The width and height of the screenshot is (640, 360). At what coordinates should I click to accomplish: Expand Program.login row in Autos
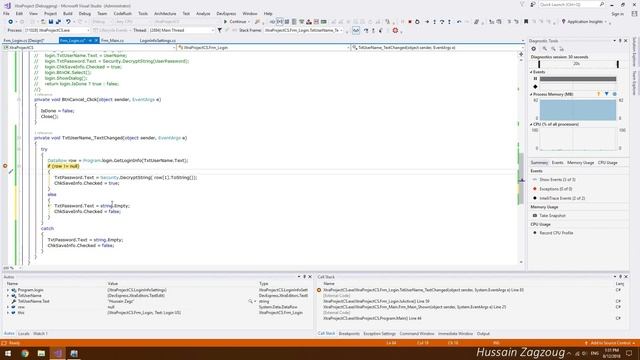pos(8,290)
